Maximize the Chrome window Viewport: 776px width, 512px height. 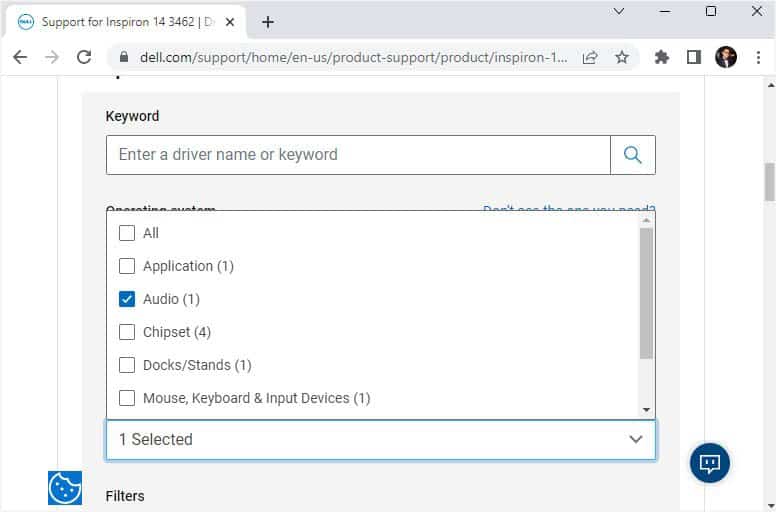click(711, 11)
